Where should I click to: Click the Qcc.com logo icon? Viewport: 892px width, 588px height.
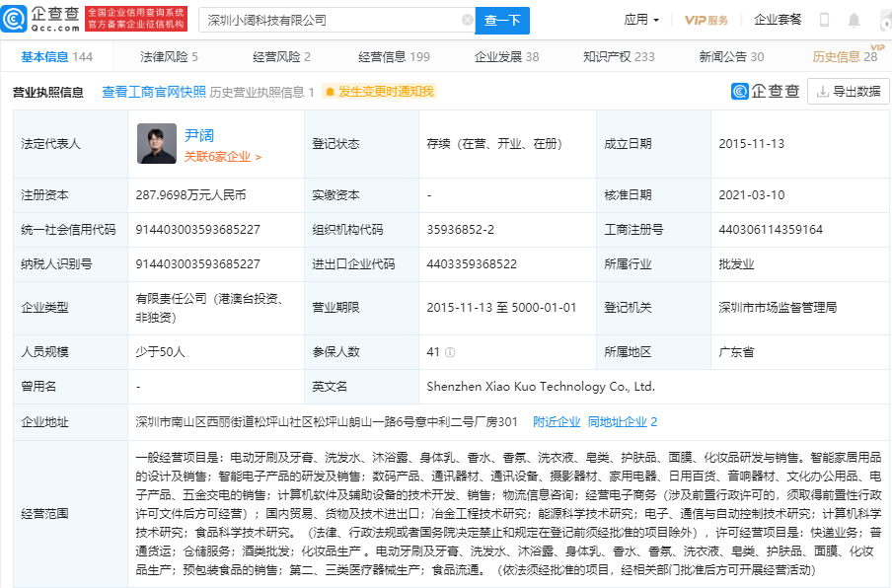[14, 19]
